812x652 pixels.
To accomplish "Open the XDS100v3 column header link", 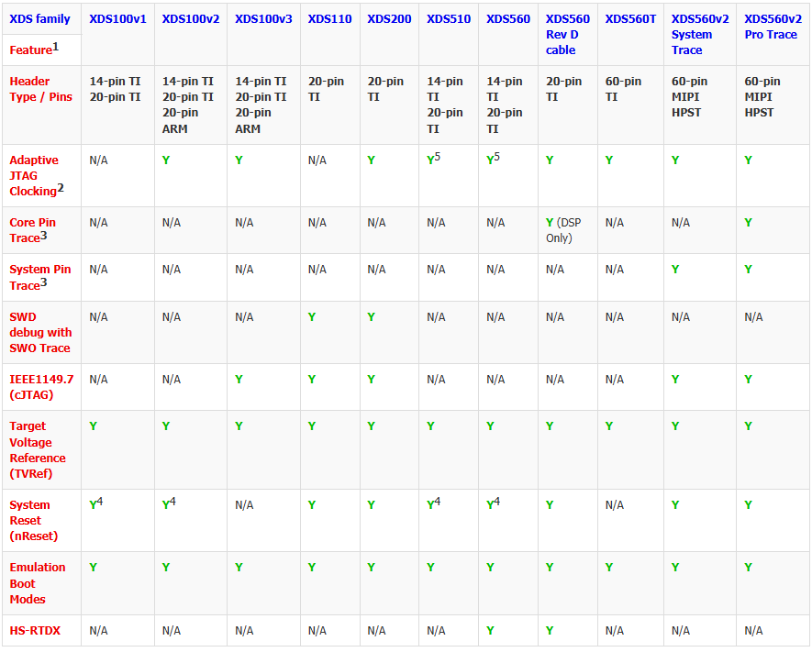I will 263,19.
